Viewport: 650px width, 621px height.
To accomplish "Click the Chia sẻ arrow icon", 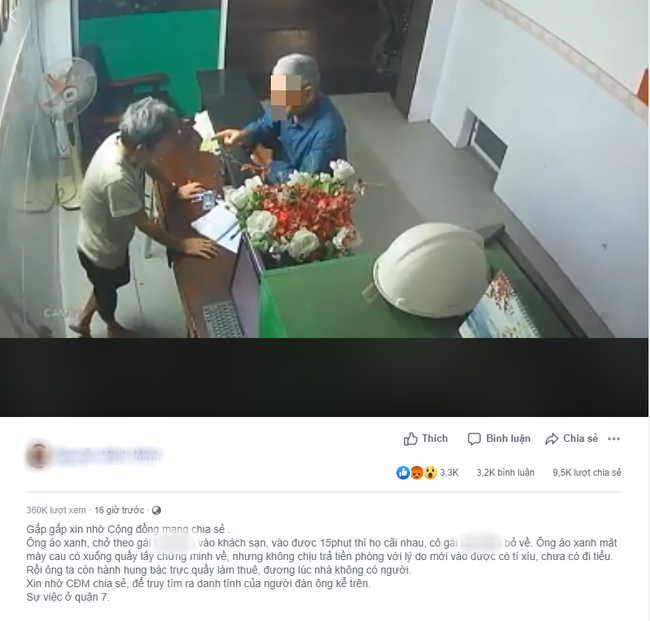I will tap(552, 439).
